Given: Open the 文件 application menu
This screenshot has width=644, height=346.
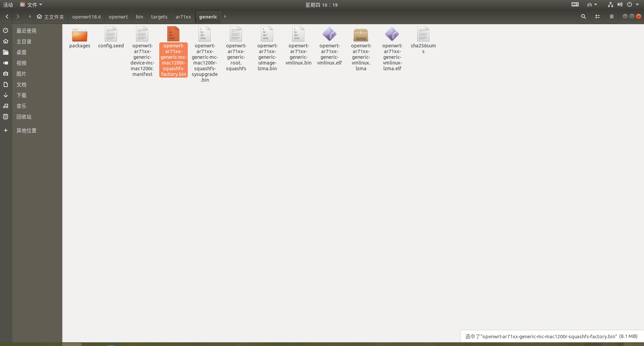Looking at the screenshot, I should point(32,5).
